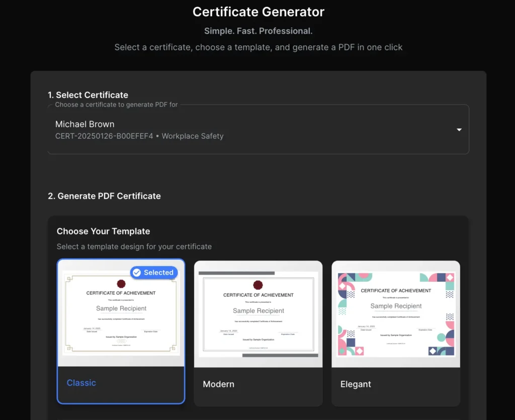This screenshot has width=515, height=420.
Task: Click the decorative corner border of Classic preview
Action: point(68,278)
